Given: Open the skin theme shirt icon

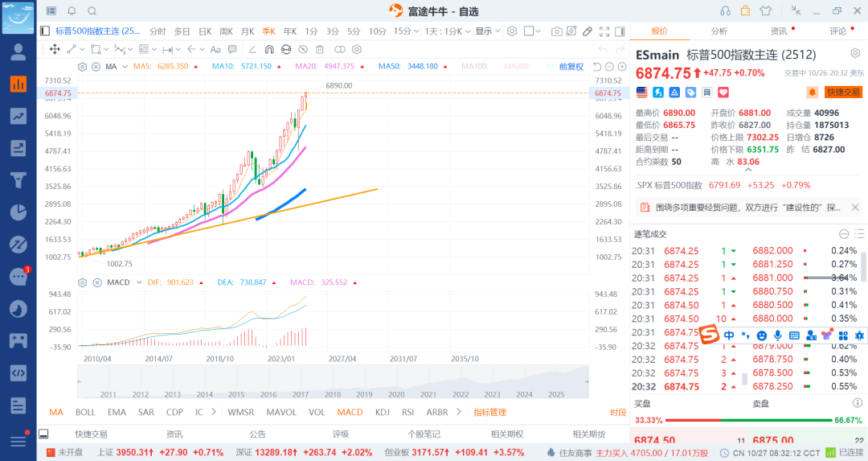Looking at the screenshot, I should 766,10.
